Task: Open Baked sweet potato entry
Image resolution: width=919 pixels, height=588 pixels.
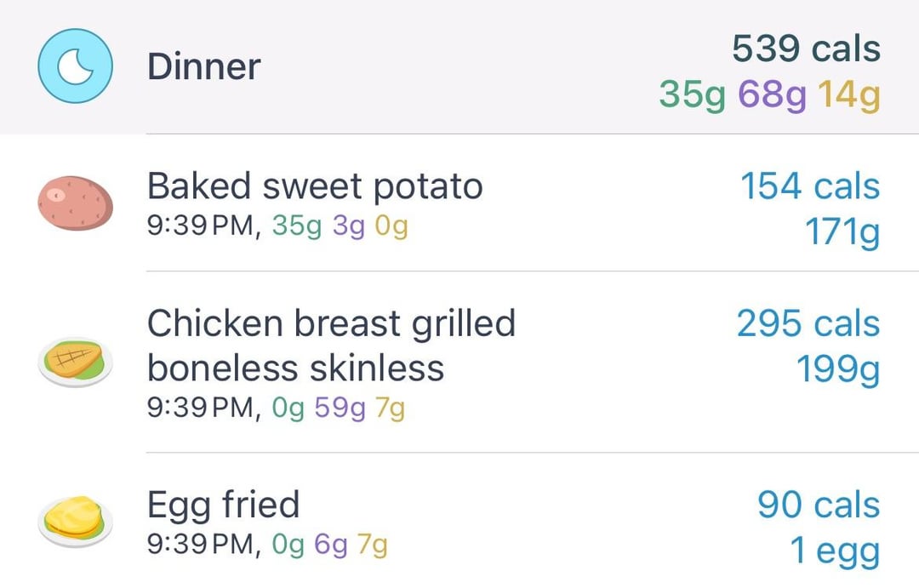Action: point(459,203)
